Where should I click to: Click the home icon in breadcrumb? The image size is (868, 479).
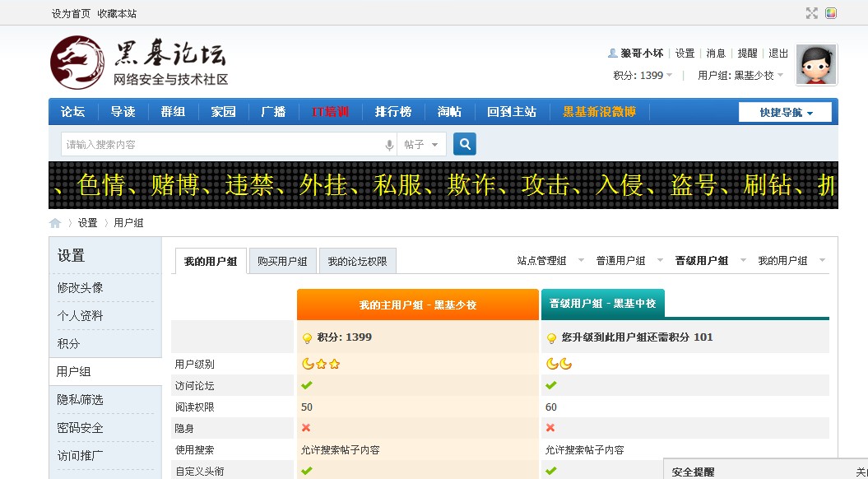coord(55,223)
